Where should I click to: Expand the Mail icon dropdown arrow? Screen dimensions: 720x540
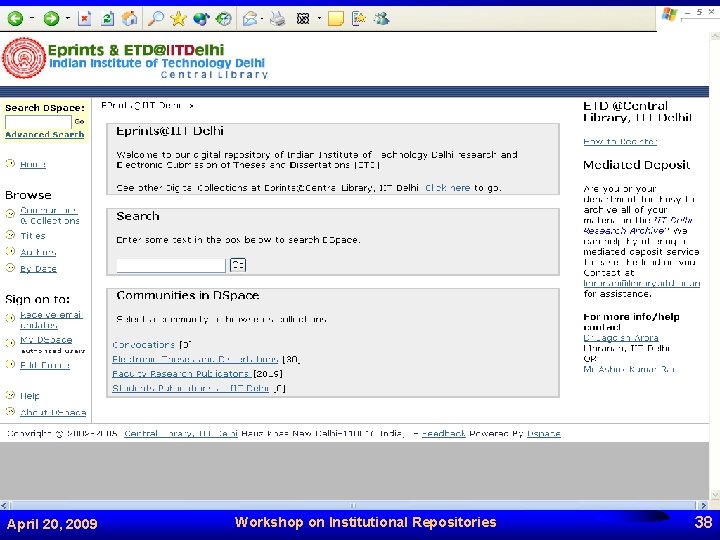pos(262,19)
